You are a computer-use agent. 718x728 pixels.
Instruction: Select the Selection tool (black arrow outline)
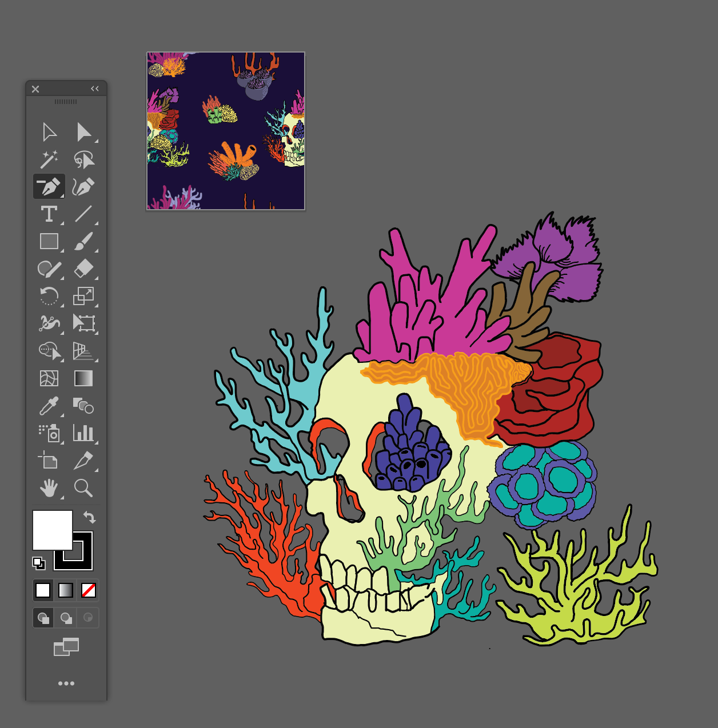pyautogui.click(x=49, y=132)
